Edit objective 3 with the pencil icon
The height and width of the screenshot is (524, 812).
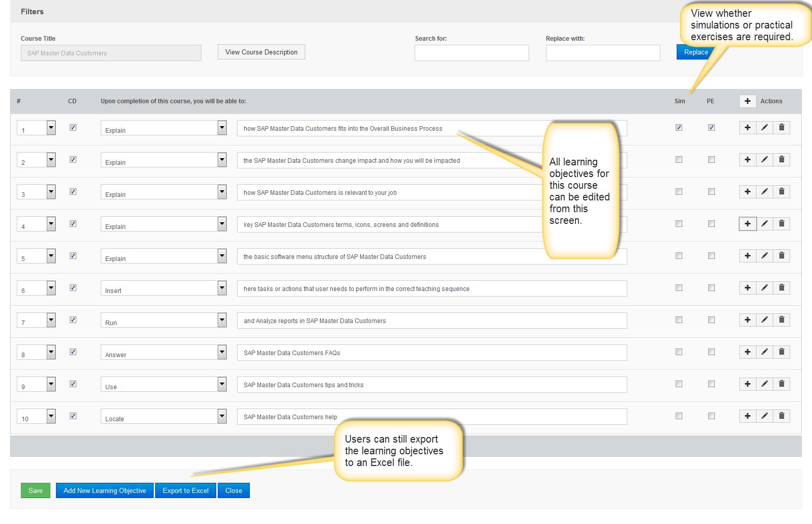point(765,192)
